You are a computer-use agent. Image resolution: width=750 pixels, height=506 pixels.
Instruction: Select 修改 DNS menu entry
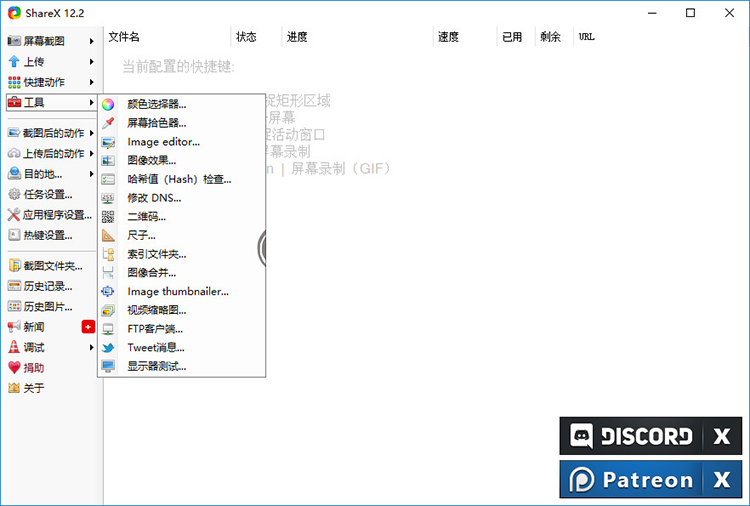pyautogui.click(x=154, y=198)
